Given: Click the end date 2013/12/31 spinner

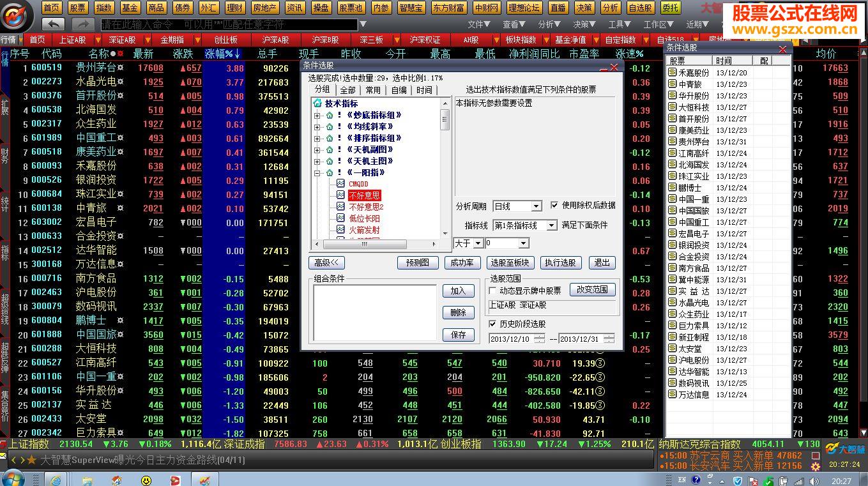Looking at the screenshot, I should tap(609, 338).
